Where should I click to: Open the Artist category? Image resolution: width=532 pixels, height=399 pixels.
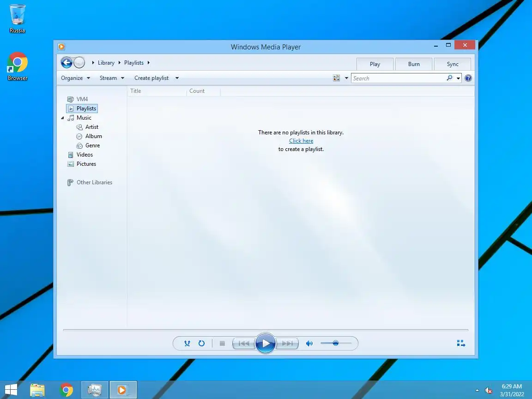click(x=88, y=127)
